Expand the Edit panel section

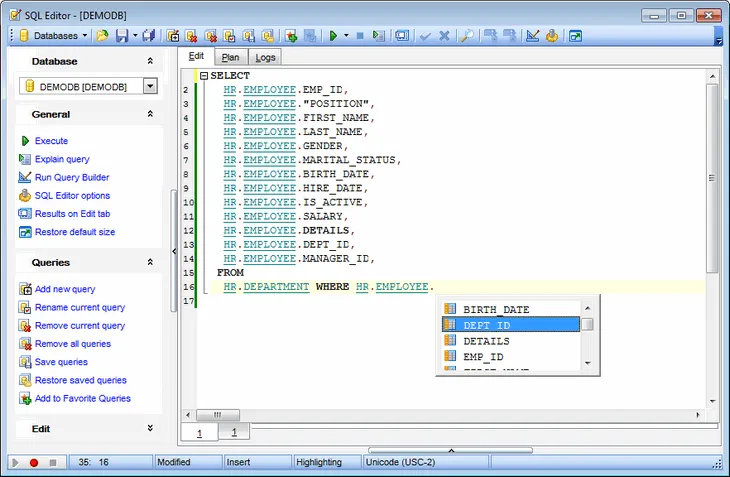[150, 428]
